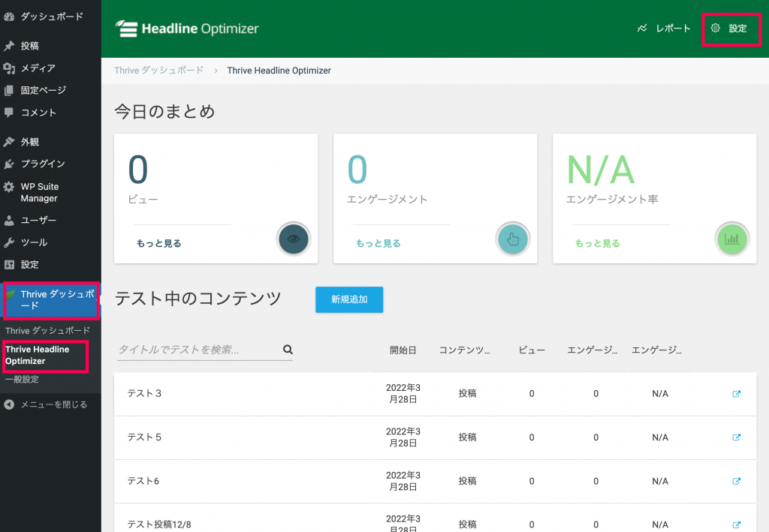This screenshot has width=769, height=532.
Task: Click もっと見る on the エンゲージメント率 card
Action: point(597,243)
